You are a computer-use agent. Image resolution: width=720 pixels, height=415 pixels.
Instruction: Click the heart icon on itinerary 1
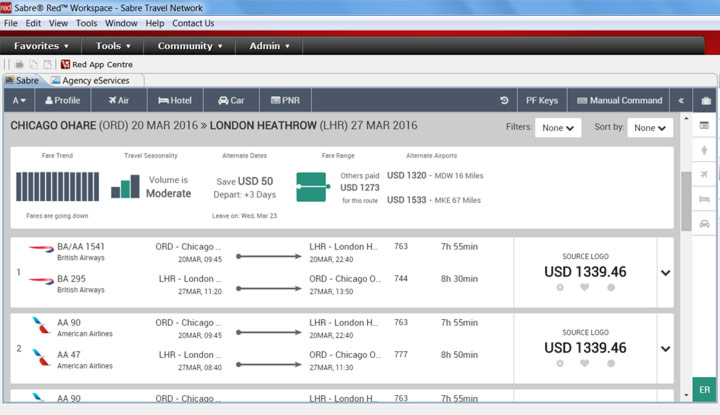tap(585, 287)
